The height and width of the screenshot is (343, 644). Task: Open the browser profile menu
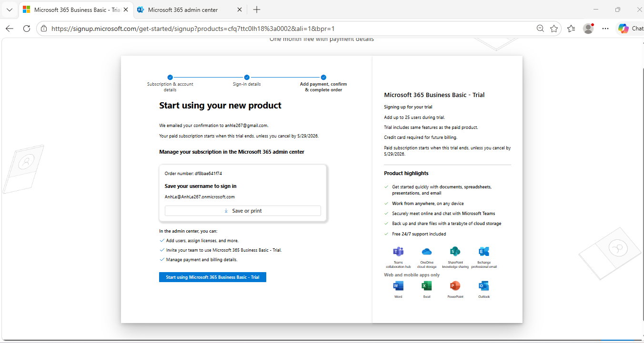589,29
